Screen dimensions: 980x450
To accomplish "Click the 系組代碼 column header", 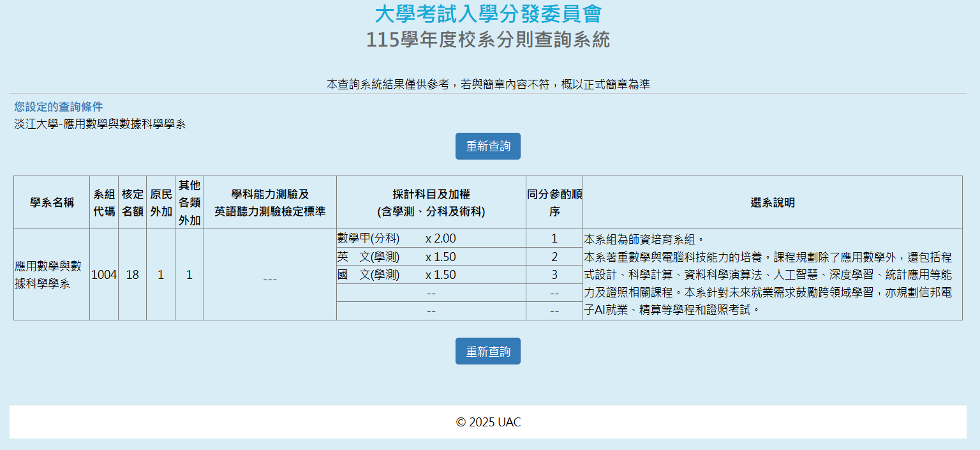I will click(104, 203).
